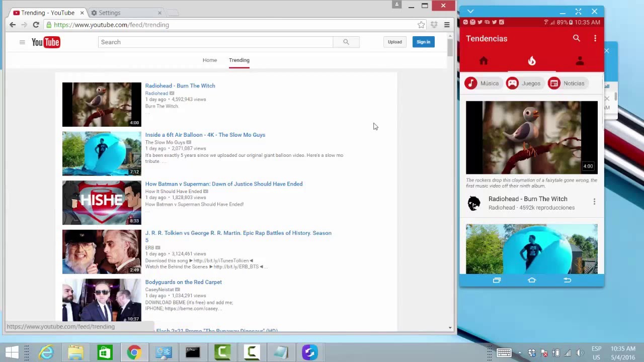
Task: Open Chrome's three-line menu
Action: pyautogui.click(x=447, y=25)
